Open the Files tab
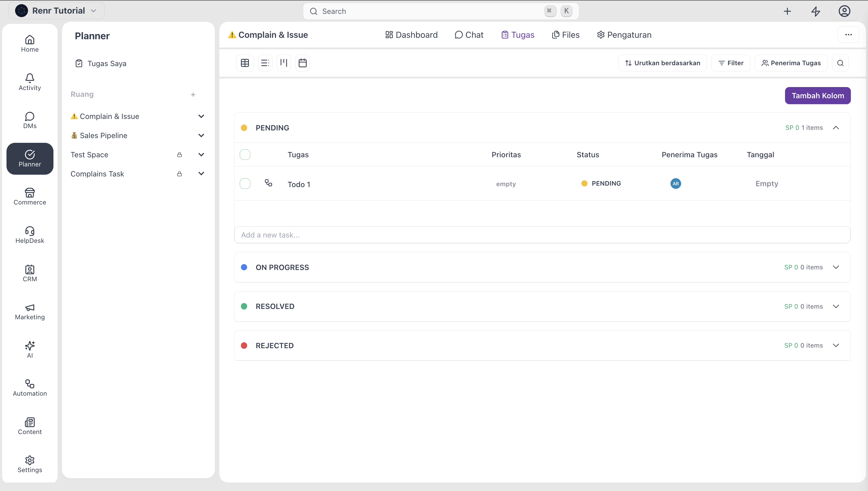Viewport: 868px width, 491px height. click(566, 35)
